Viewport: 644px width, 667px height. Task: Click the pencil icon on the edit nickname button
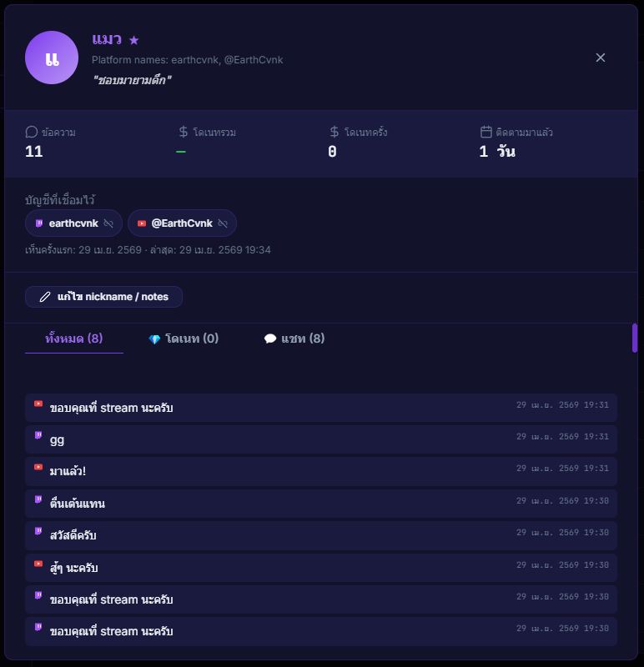[x=48, y=296]
